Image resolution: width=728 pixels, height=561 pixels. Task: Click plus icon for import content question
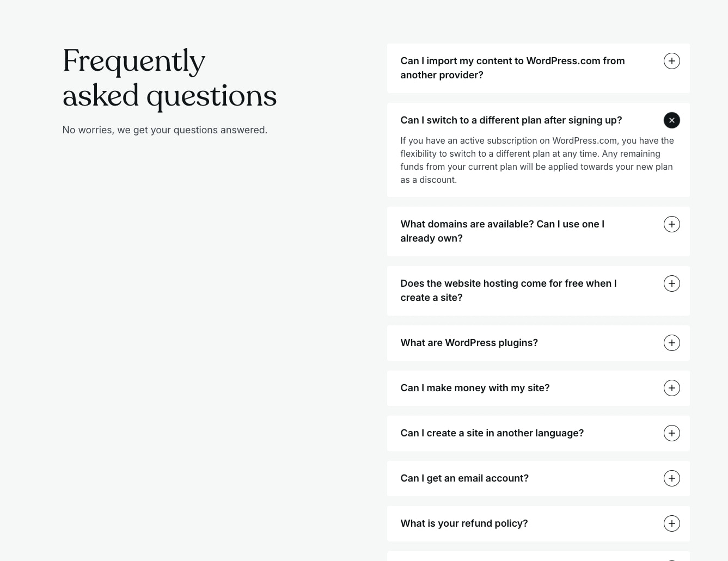click(671, 61)
